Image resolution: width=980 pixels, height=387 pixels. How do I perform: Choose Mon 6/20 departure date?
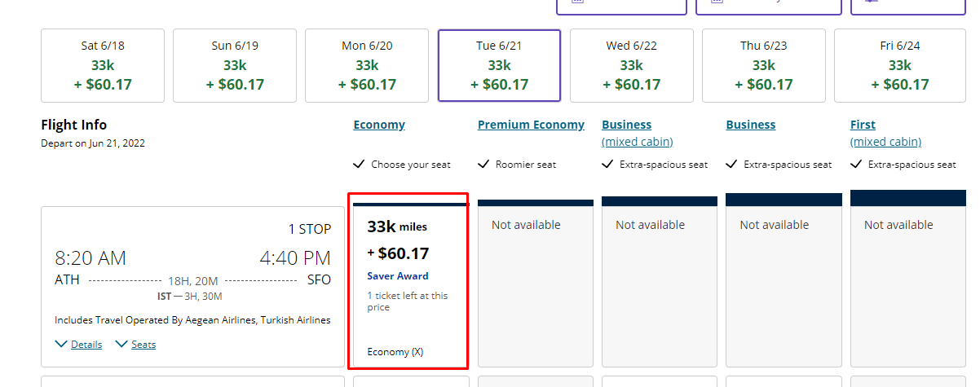367,65
